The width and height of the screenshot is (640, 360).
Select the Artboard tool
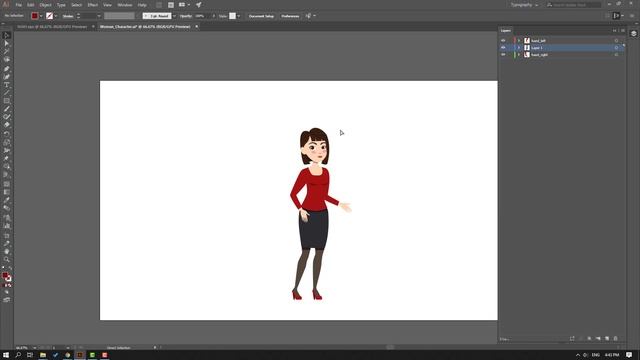(7, 236)
